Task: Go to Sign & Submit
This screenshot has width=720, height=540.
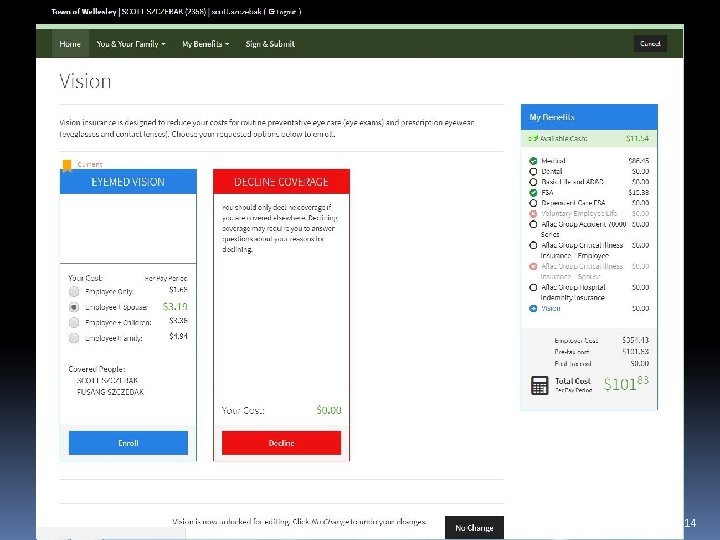Action: [x=270, y=44]
